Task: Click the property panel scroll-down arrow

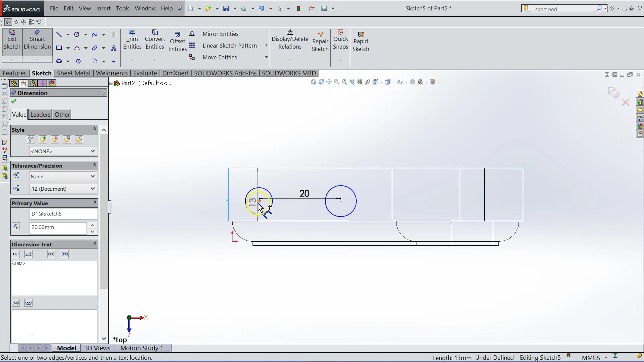Action: pos(104,339)
